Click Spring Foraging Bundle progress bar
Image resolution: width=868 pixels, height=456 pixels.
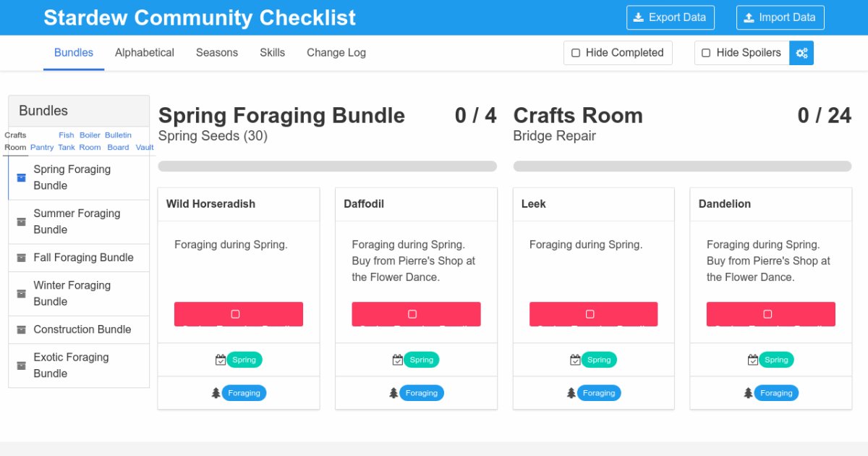tap(327, 166)
